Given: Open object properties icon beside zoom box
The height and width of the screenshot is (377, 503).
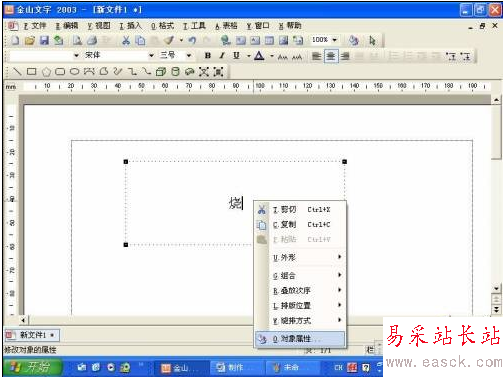Looking at the screenshot, I should 353,40.
